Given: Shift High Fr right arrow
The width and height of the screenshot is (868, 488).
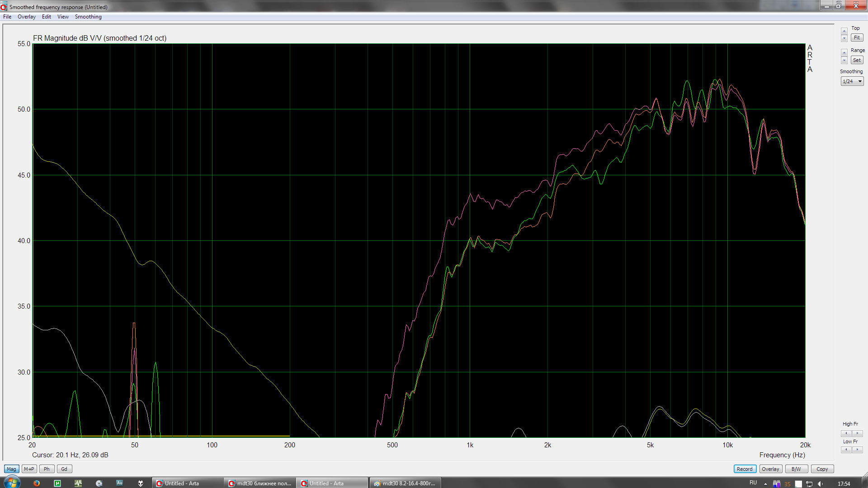Looking at the screenshot, I should tap(857, 433).
